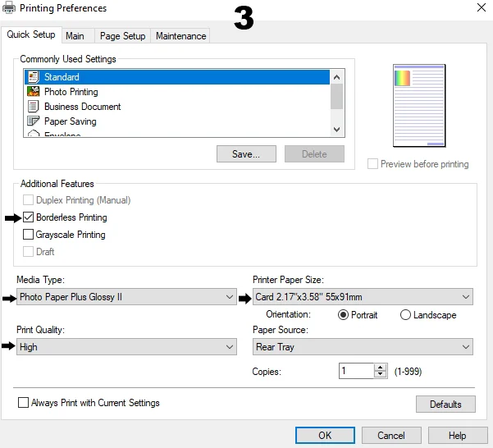
Task: Click scroll down arrow in settings list
Action: [337, 129]
